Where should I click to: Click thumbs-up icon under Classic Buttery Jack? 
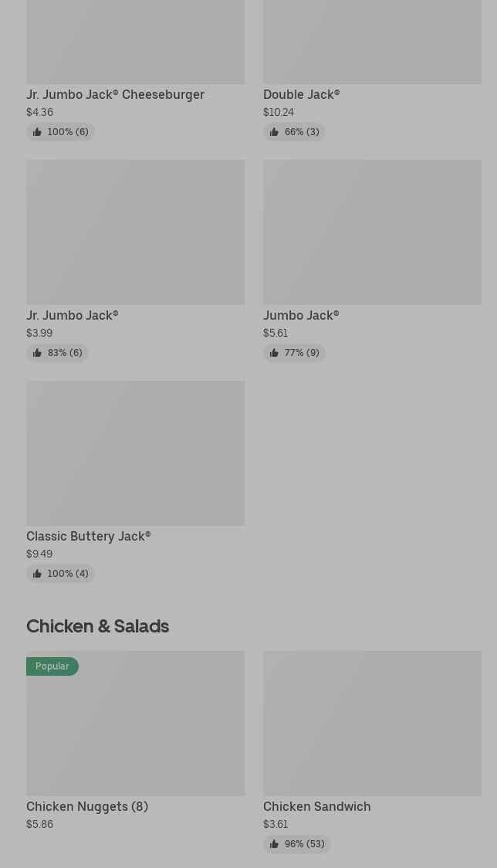(37, 574)
